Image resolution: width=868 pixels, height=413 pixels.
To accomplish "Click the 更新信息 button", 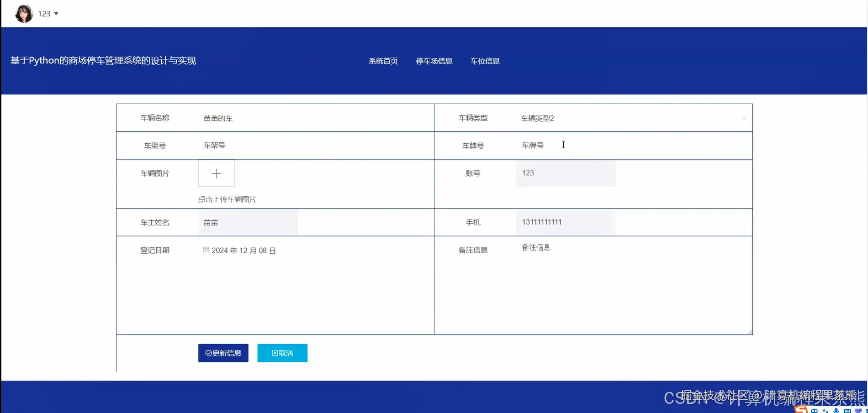I will 223,353.
